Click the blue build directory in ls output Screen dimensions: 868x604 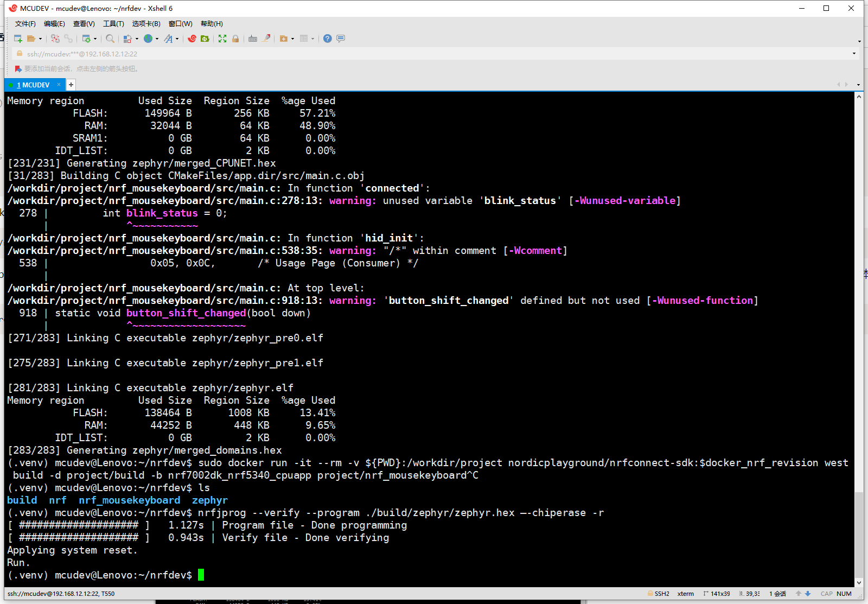point(22,500)
